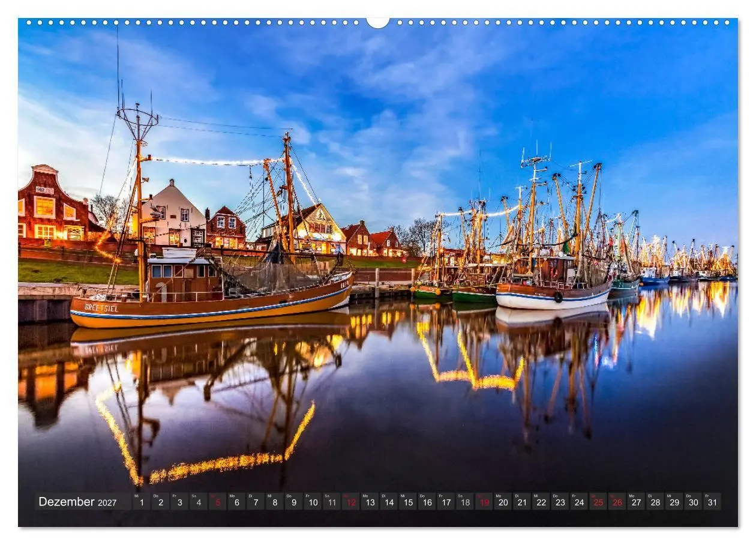The image size is (756, 545).
Task: Select date cell 30 (Do)
Action: click(694, 502)
